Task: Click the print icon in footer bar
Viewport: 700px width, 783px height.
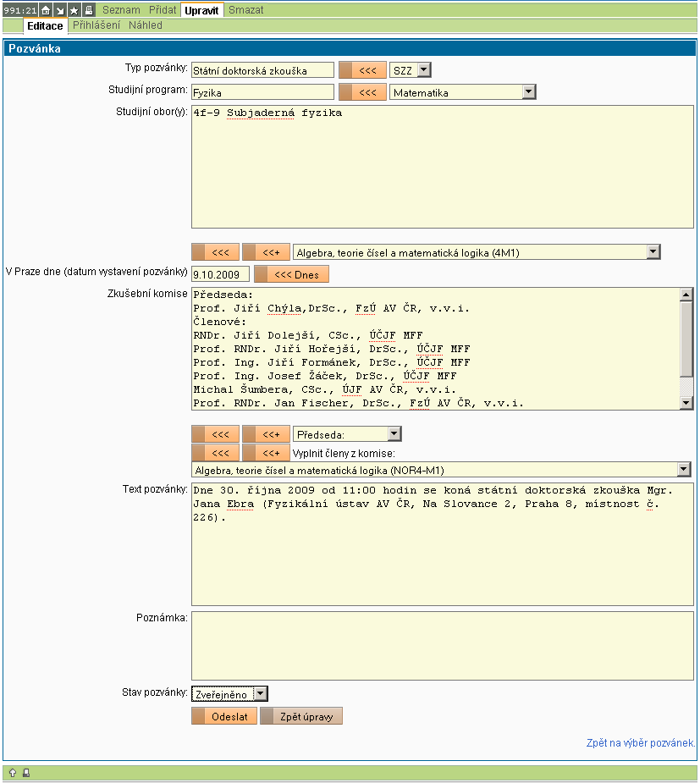Action: click(x=26, y=772)
